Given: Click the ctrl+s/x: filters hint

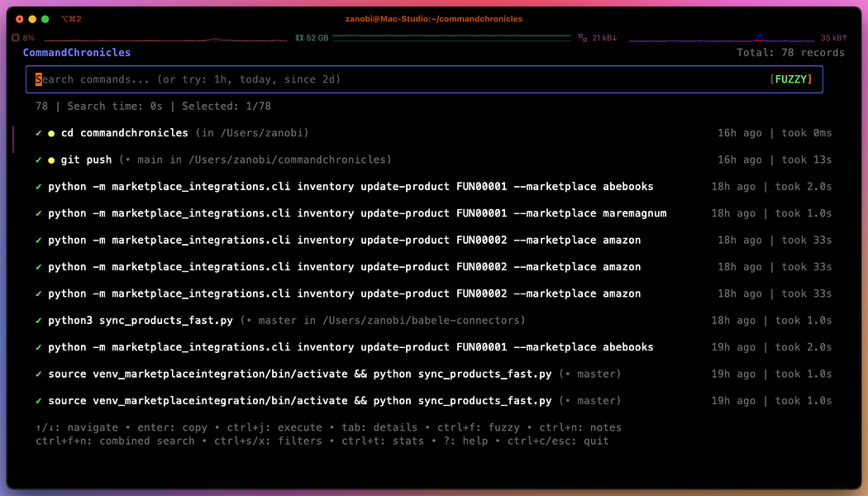Looking at the screenshot, I should coord(268,441).
